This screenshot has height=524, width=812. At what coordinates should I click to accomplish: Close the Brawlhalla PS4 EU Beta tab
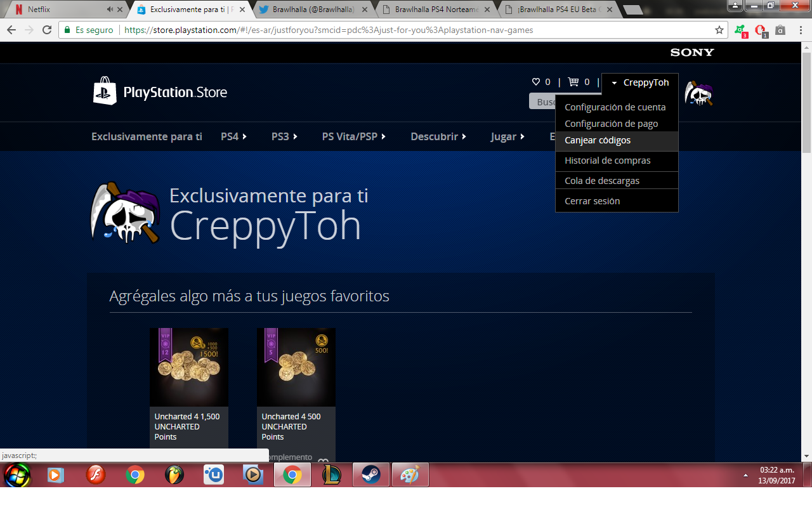click(610, 10)
